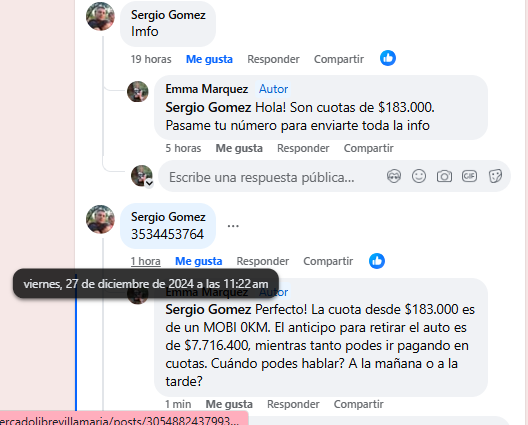
Task: Click the avatar sticker icon in reply box
Action: tap(394, 176)
